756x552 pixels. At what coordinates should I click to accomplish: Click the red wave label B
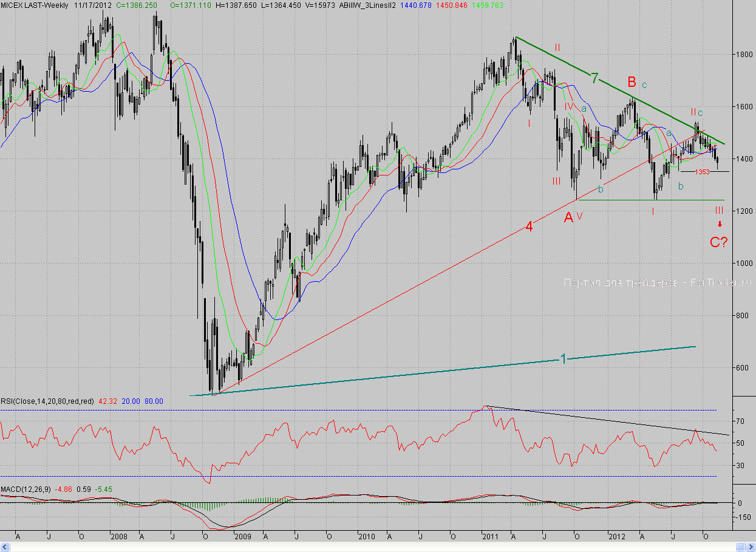point(632,81)
